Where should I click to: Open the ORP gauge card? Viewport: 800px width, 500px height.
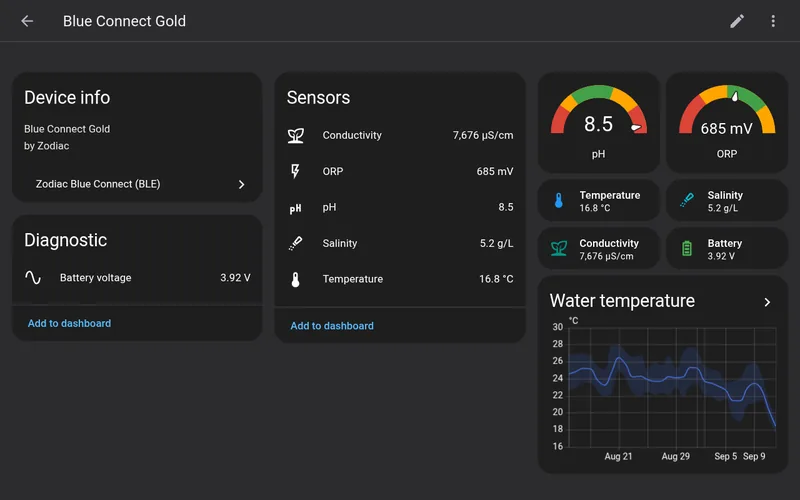727,122
